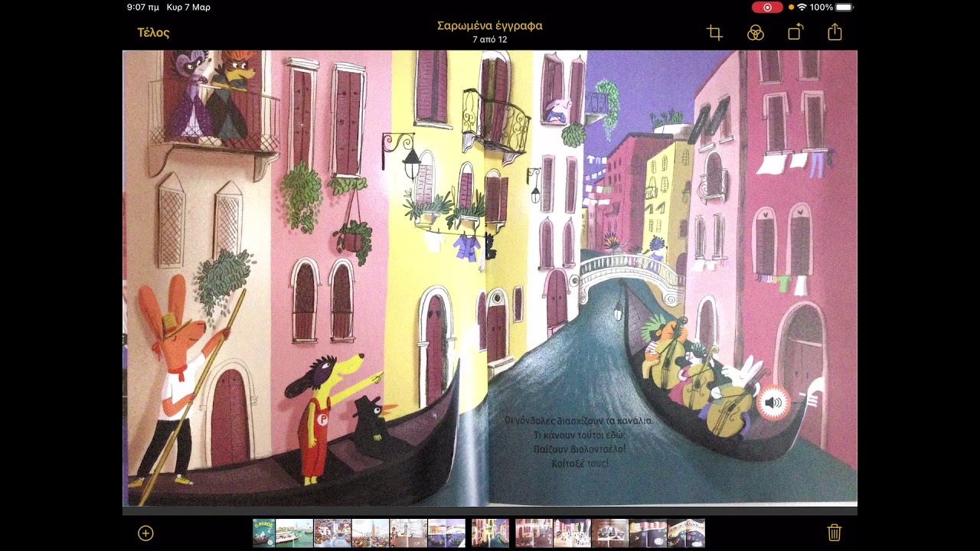Click the '7 από 12' page counter

click(x=490, y=40)
